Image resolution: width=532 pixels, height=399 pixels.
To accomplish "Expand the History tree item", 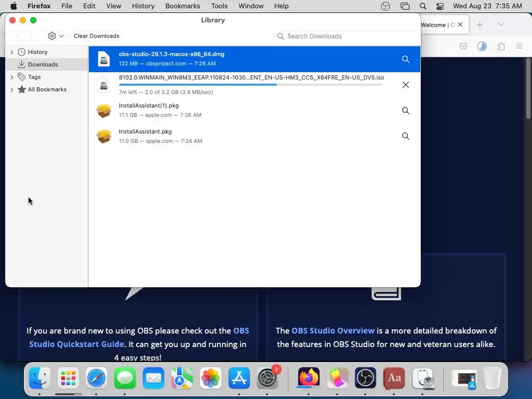I will pos(12,52).
